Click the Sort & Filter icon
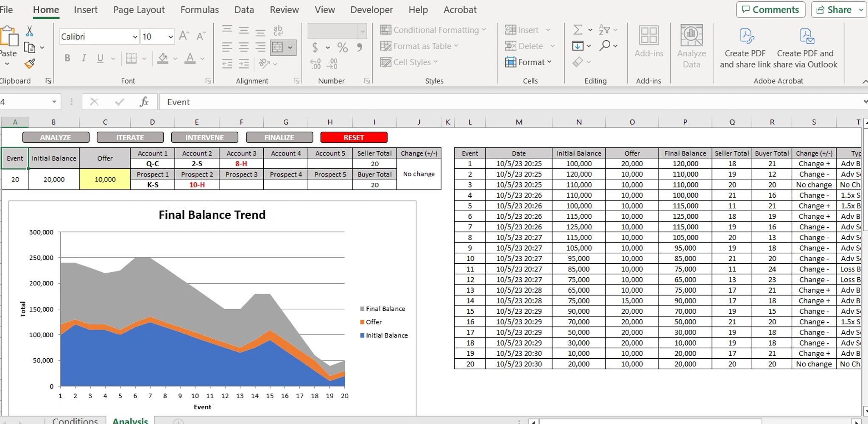 605,30
